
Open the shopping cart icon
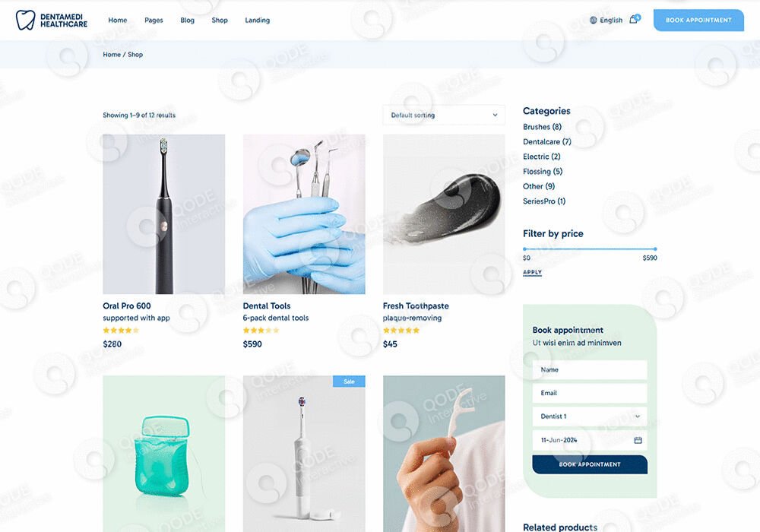(x=635, y=20)
